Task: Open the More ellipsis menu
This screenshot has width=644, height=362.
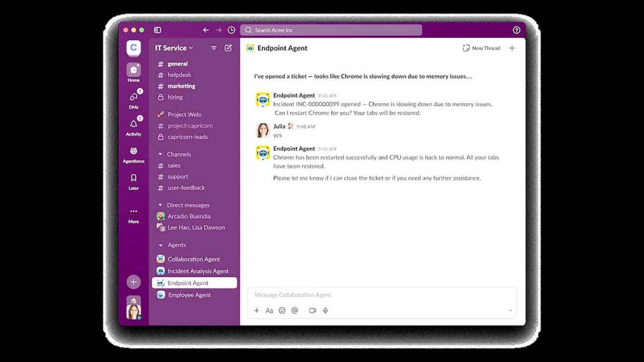Action: pos(133,216)
